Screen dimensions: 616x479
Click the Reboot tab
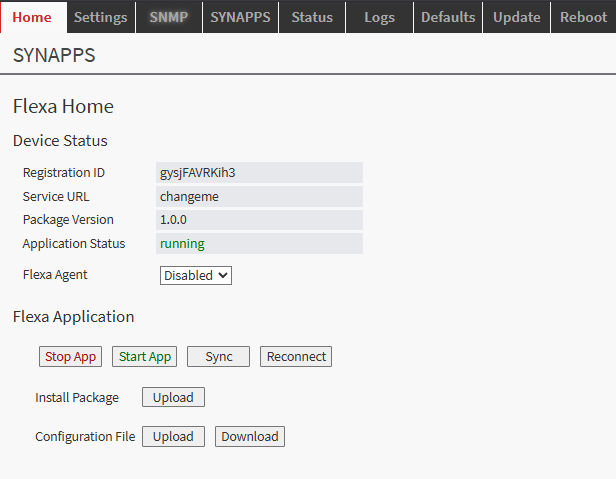point(583,17)
